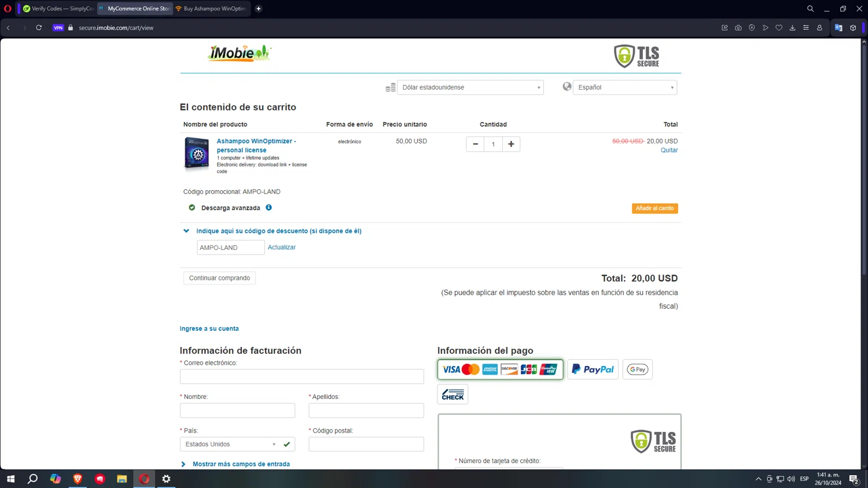Click the Correo electrónico field
This screenshot has width=868, height=488.
301,376
